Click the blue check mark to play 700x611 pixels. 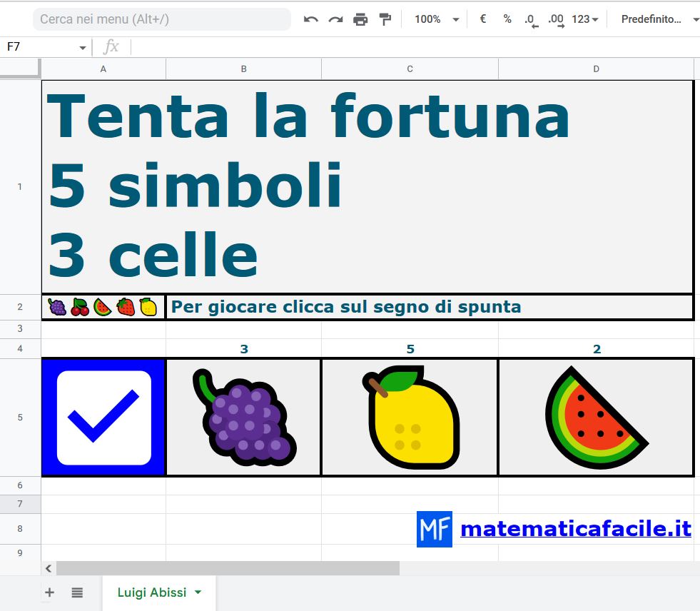103,417
